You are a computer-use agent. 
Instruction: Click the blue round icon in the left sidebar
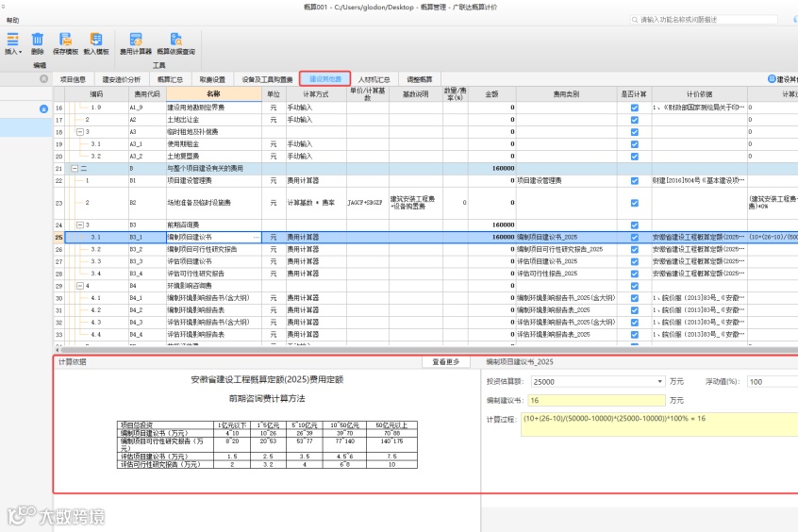coord(43,108)
